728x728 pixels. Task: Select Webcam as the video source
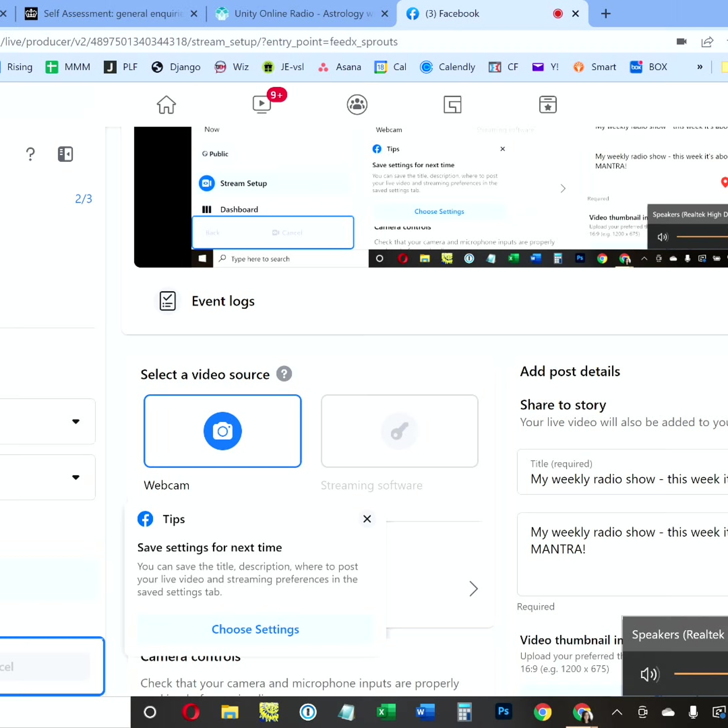pyautogui.click(x=222, y=431)
